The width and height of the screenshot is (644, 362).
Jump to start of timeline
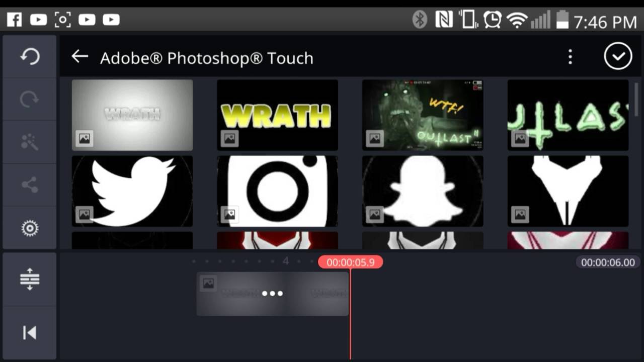(x=30, y=332)
